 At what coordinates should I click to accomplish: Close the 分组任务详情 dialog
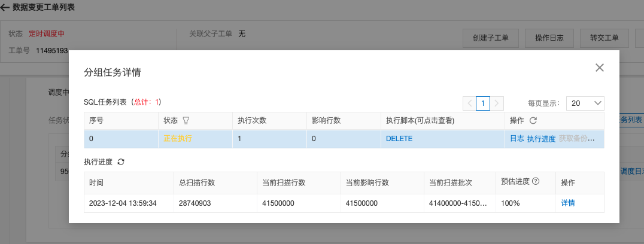599,68
